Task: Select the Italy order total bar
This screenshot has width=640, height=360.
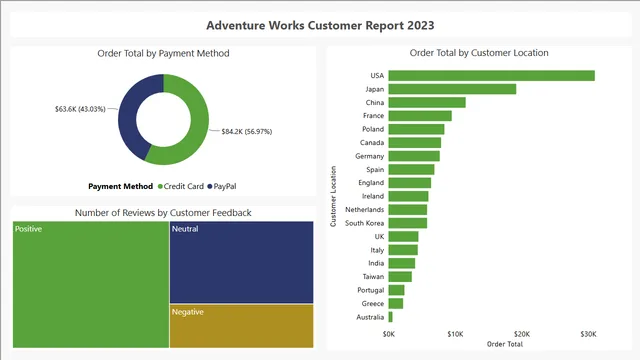Action: point(403,250)
